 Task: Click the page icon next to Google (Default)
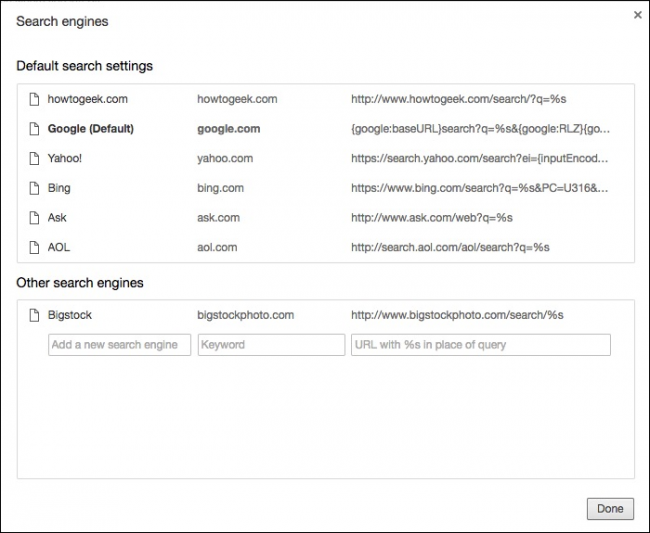click(x=32, y=129)
